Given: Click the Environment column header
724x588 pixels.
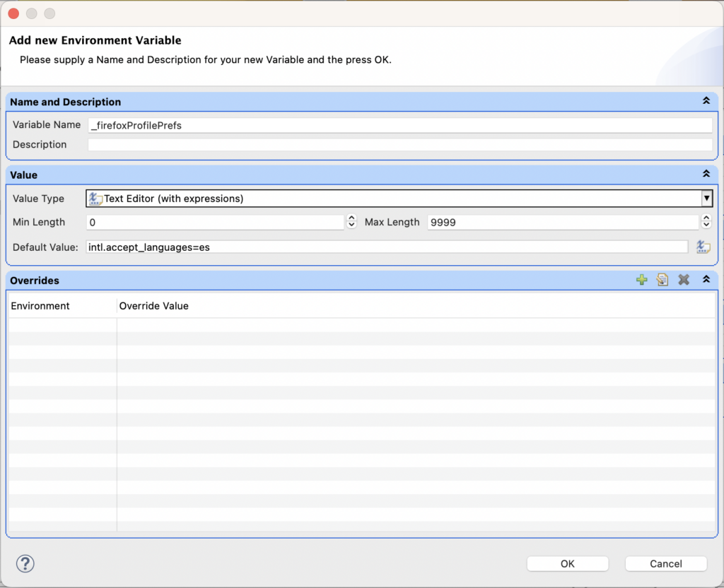Looking at the screenshot, I should [x=63, y=306].
